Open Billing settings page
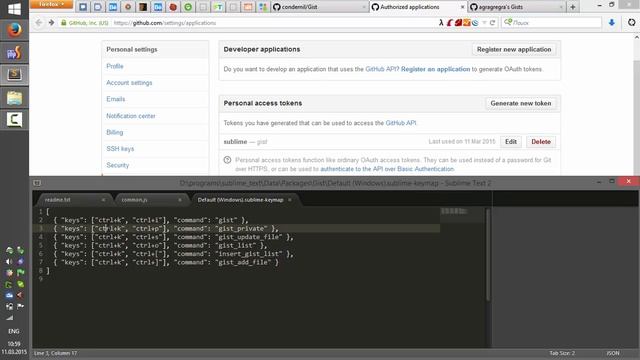This screenshot has height=360, width=640. 114,132
